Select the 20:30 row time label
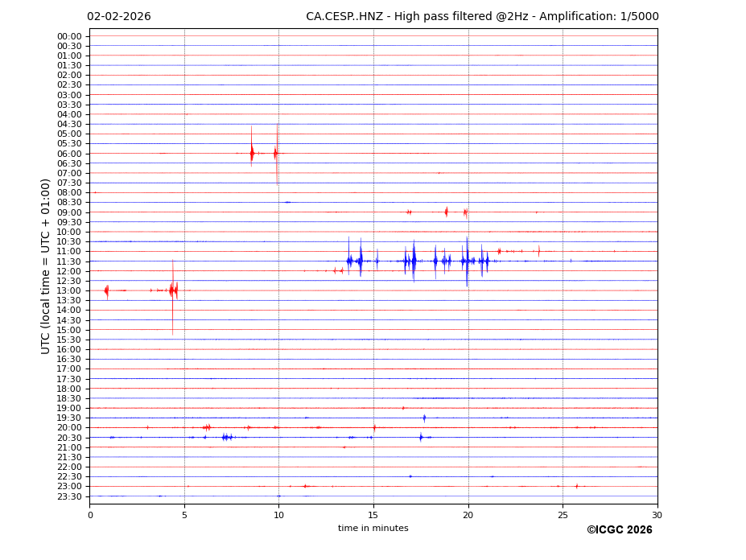This screenshot has height=560, width=746. [69, 438]
